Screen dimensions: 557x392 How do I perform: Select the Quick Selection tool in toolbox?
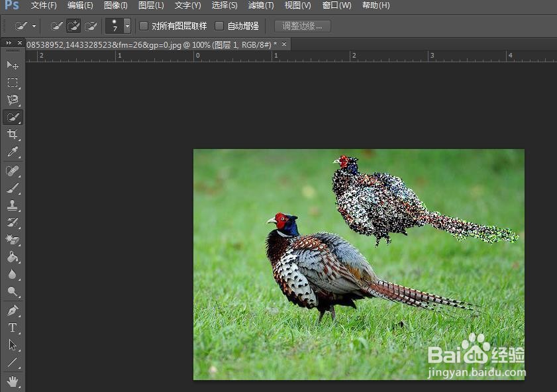pos(13,117)
